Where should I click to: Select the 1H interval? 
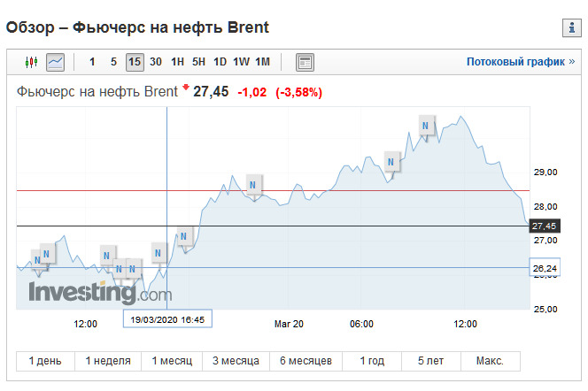click(x=177, y=62)
